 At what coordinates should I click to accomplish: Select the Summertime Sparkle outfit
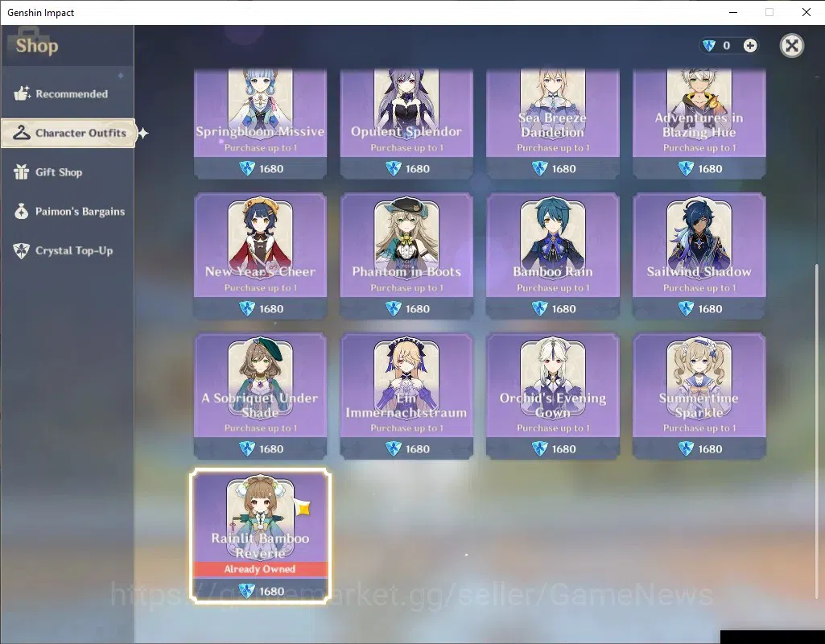[699, 396]
